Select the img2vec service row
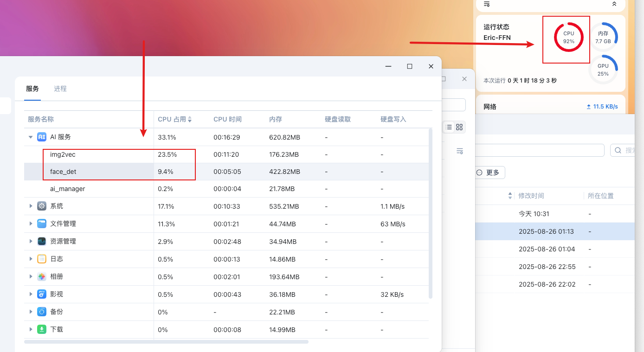644x352 pixels. (x=226, y=154)
